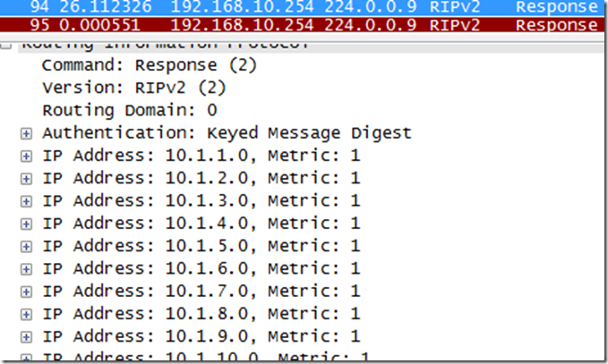This screenshot has width=608, height=364.
Task: Open the 10.1.5.0 route details expander
Action: pyautogui.click(x=25, y=246)
